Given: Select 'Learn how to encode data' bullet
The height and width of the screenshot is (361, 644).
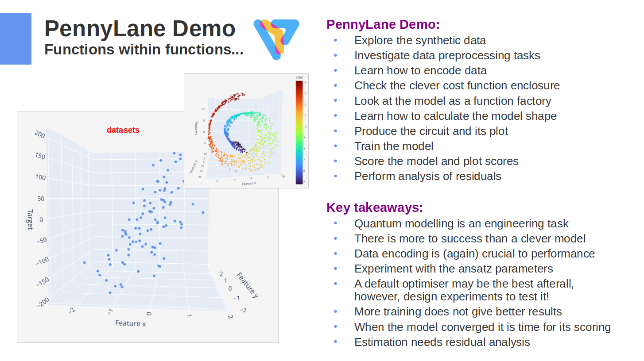Looking at the screenshot, I should pos(420,70).
